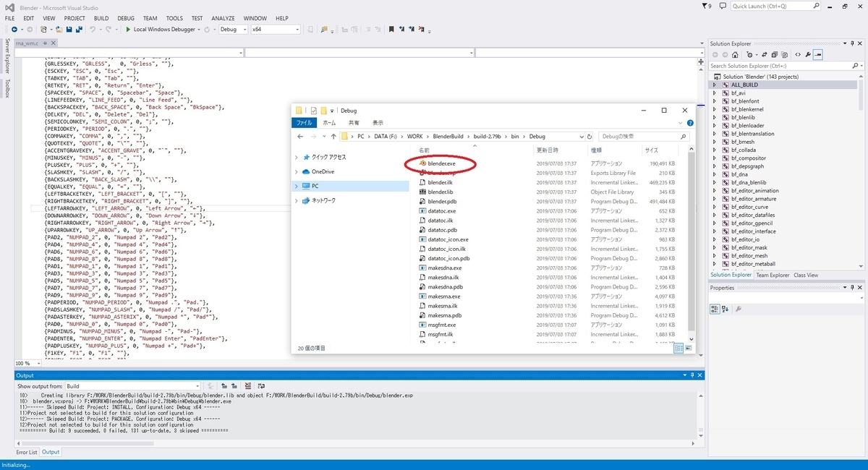Click the Undo icon in Visual Studio

(93, 30)
